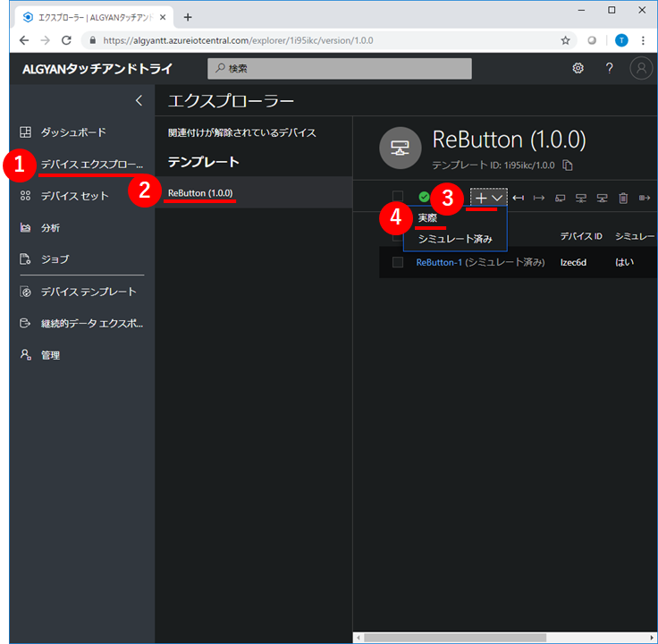Viewport: 658px width, 644px height.
Task: Copy the template ID with the copy icon
Action: 568,165
